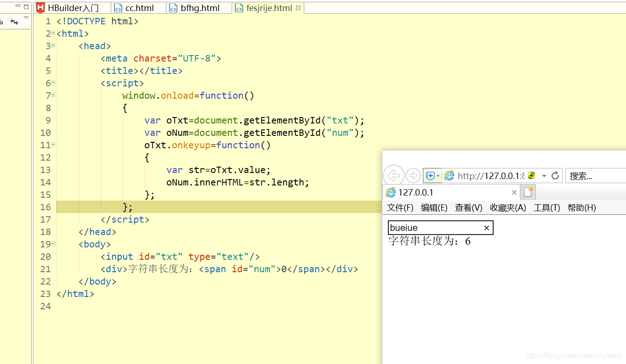Image resolution: width=626 pixels, height=364 pixels.
Task: Open the 查看(V) menu
Action: 469,207
